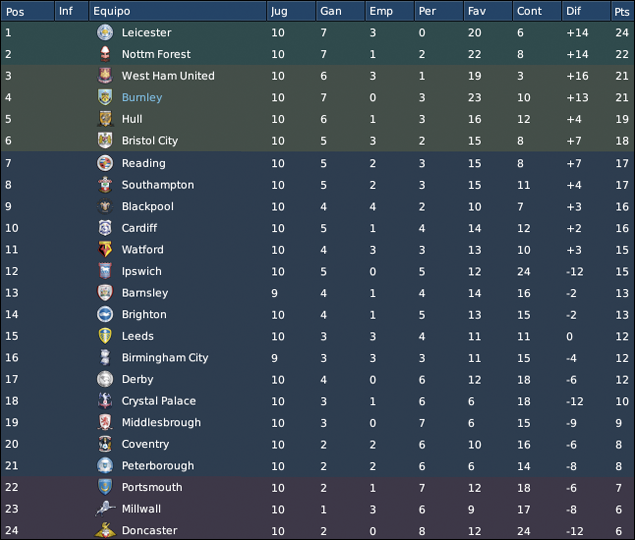Select the Leeds club crest
635x540 pixels.
pos(105,336)
